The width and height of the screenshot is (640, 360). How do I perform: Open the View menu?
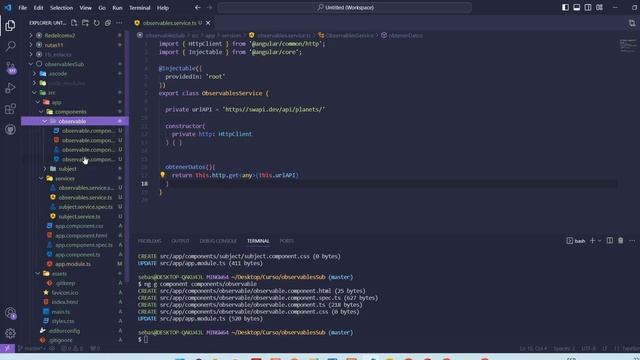pyautogui.click(x=85, y=8)
